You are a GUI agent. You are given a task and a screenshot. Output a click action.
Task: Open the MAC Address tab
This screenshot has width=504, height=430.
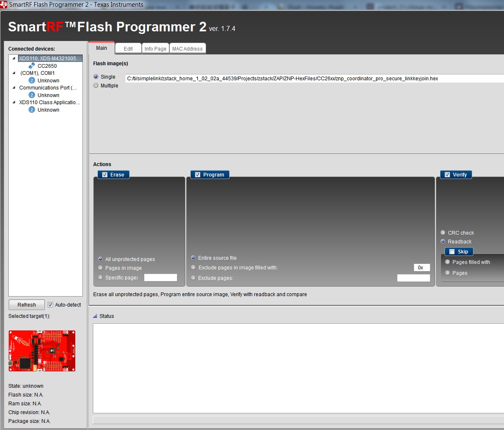187,49
